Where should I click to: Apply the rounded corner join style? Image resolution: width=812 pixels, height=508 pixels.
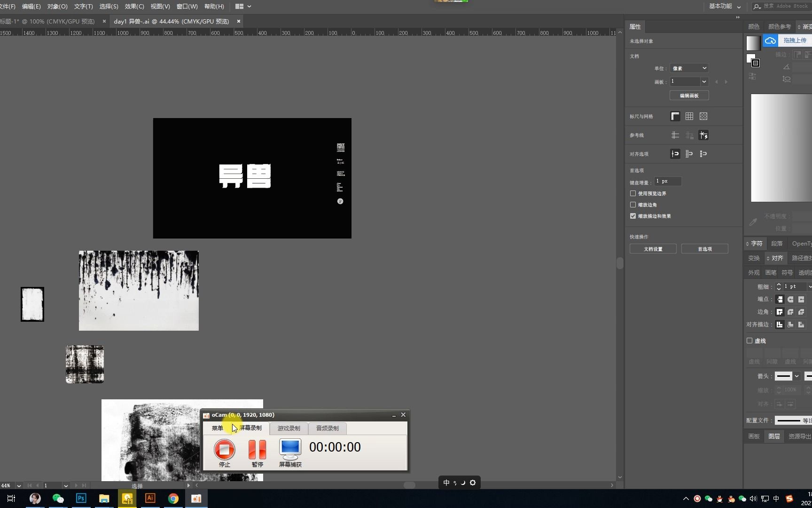tap(790, 312)
